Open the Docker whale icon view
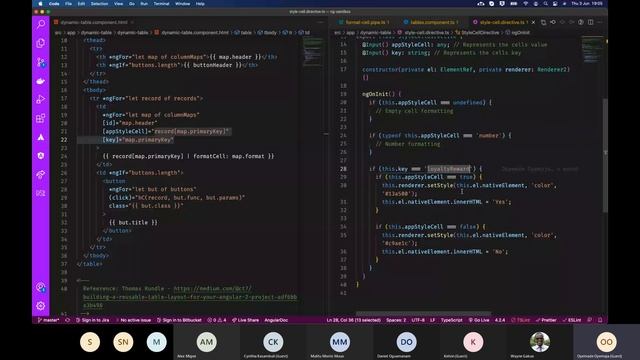Viewport: 640px width, 360px height. click(41, 81)
